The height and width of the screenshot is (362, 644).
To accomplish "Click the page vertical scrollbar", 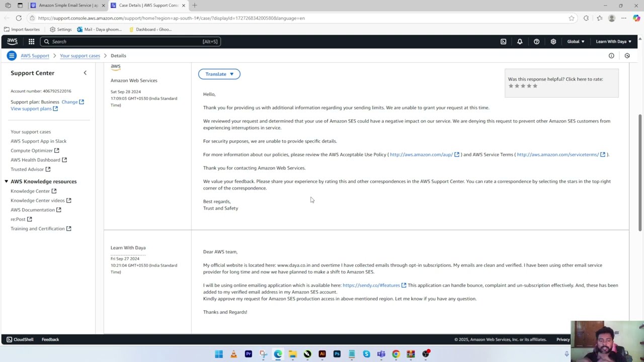I will [x=640, y=173].
